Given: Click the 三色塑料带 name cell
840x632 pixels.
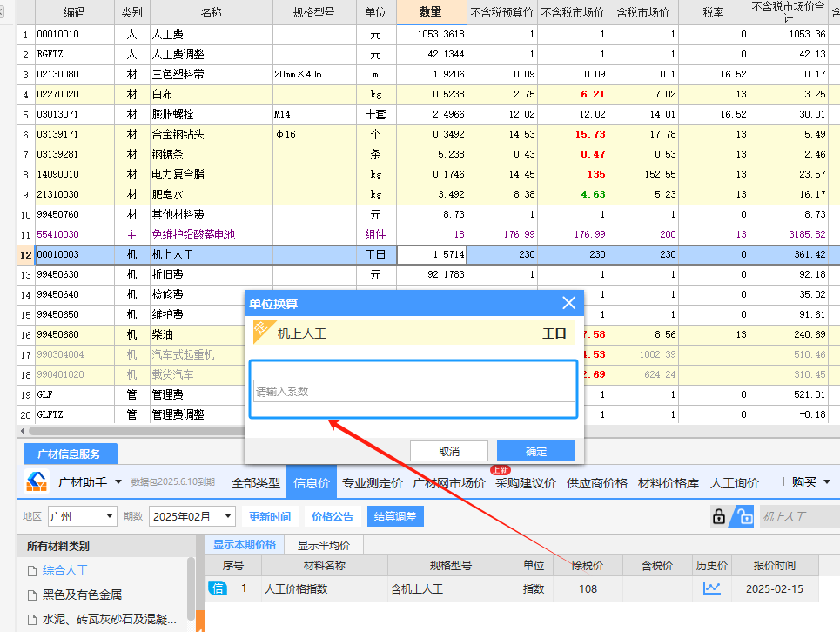Looking at the screenshot, I should pos(211,75).
